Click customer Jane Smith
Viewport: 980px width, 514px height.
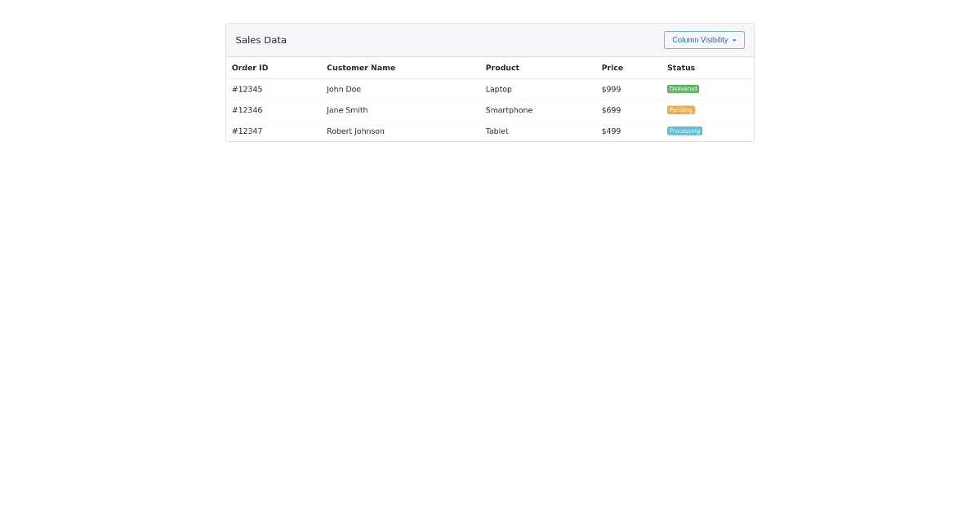point(346,109)
